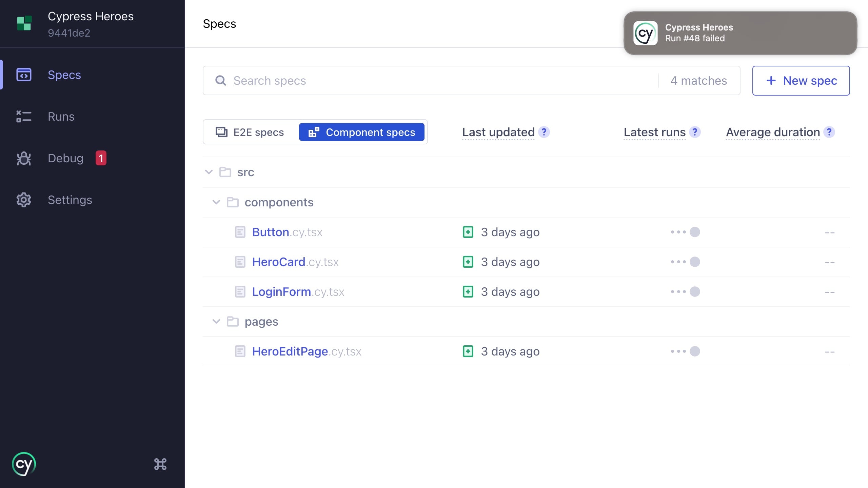Switch to E2E specs view

pyautogui.click(x=250, y=132)
